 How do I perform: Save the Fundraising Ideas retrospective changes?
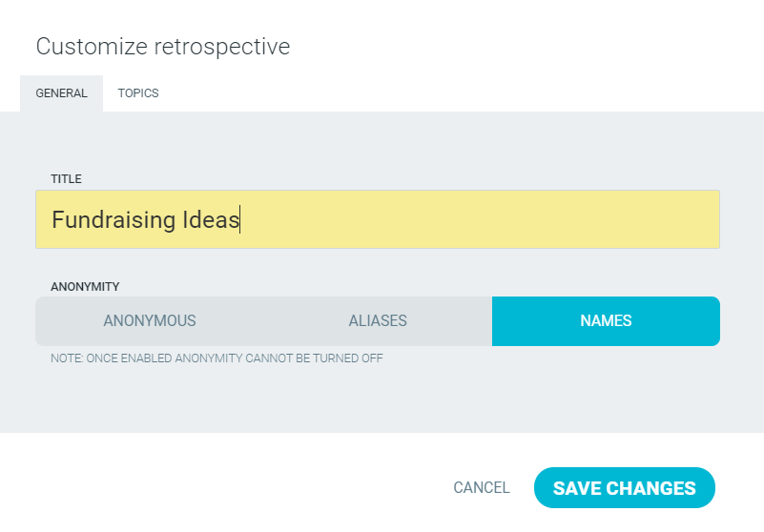(x=624, y=488)
